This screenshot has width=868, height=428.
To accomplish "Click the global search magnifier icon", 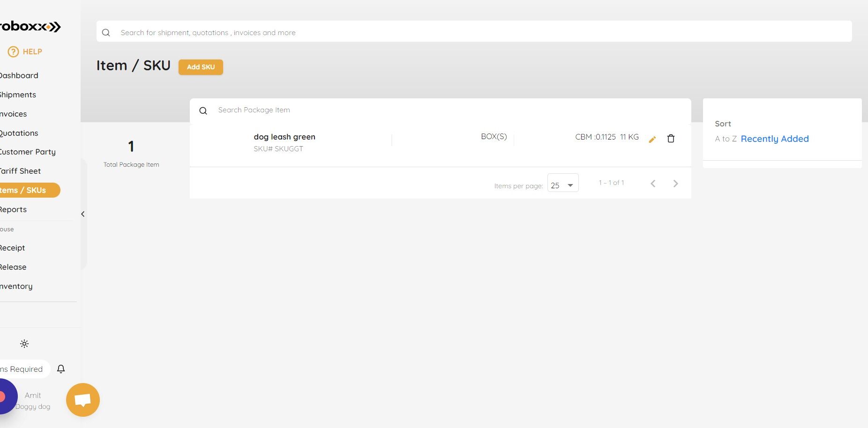I will (106, 33).
